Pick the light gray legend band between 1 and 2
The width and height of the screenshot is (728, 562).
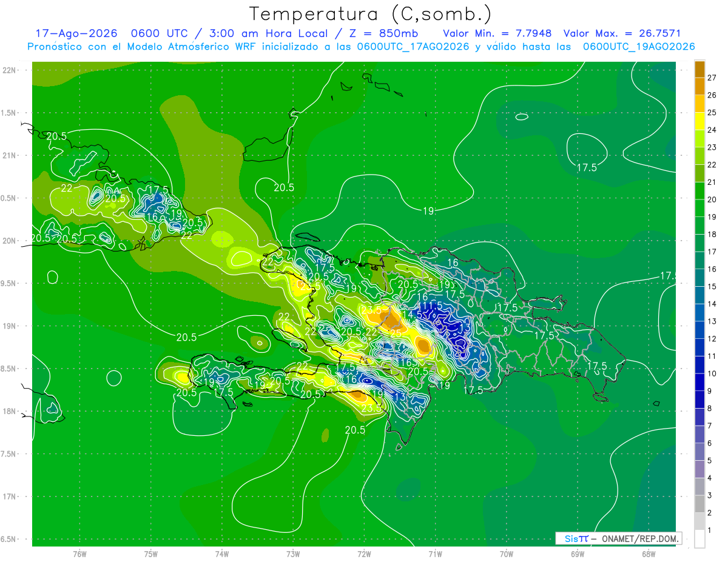700,521
